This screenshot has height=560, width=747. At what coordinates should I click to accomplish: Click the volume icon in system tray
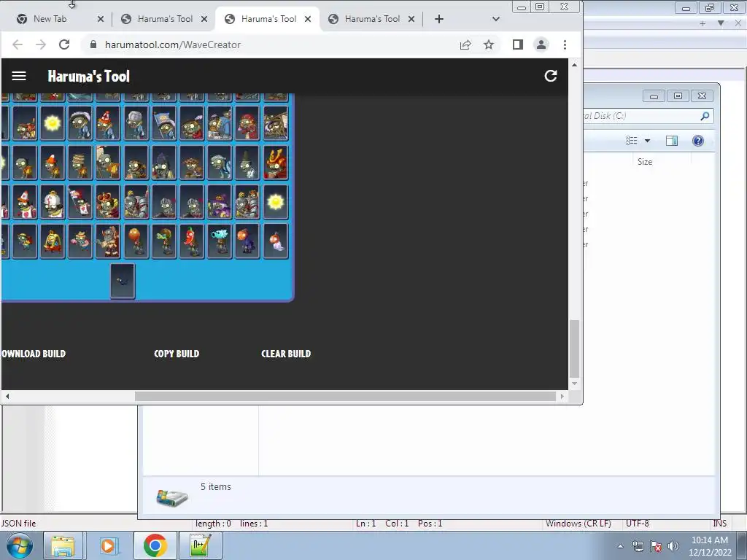pyautogui.click(x=673, y=546)
